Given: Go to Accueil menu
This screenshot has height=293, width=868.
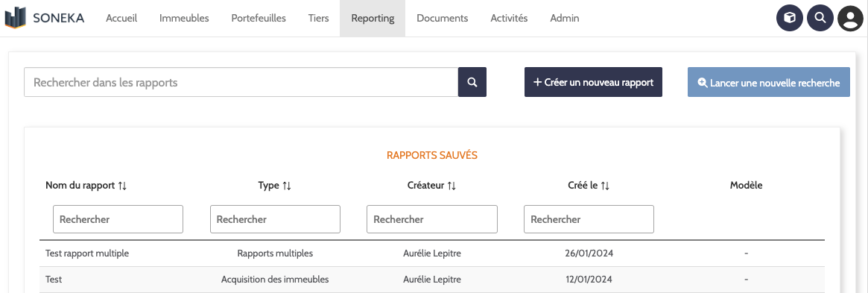Looking at the screenshot, I should pyautogui.click(x=121, y=19).
